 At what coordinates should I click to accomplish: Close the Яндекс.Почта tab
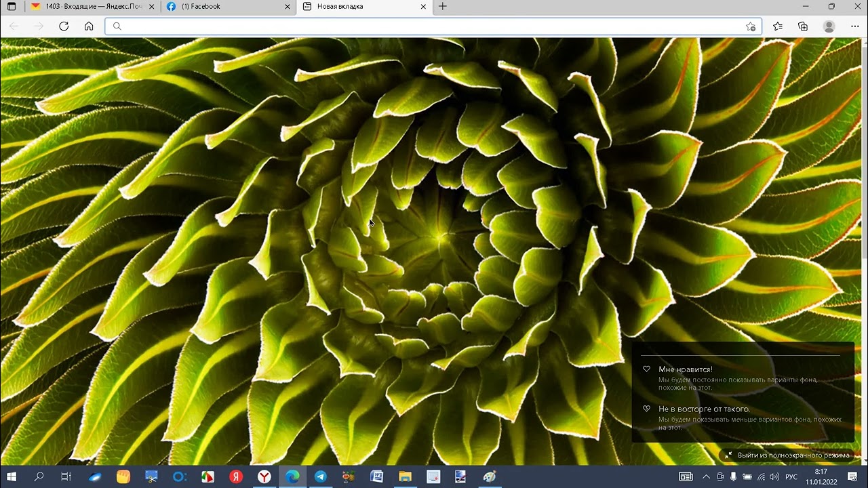151,7
